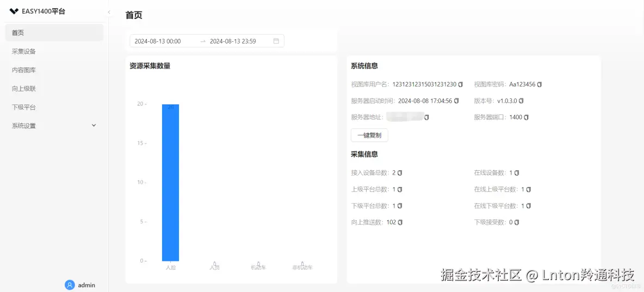
Task: Open the 下级平台 menu item
Action: [54, 107]
